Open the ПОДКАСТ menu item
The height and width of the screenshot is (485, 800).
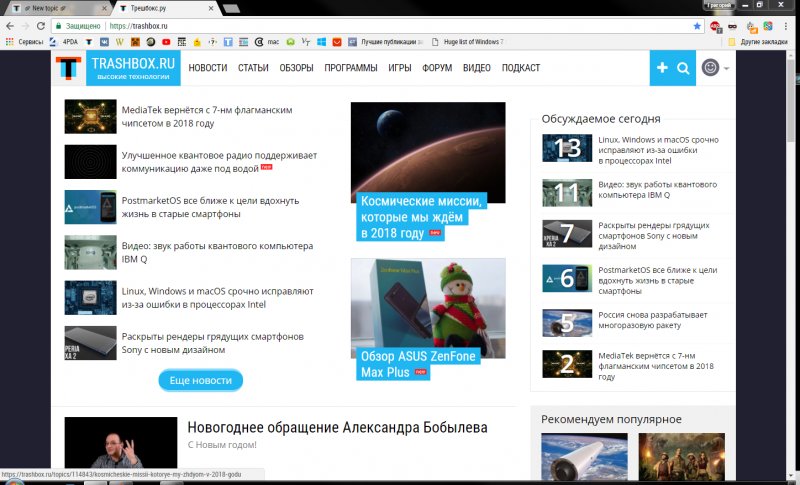(521, 68)
